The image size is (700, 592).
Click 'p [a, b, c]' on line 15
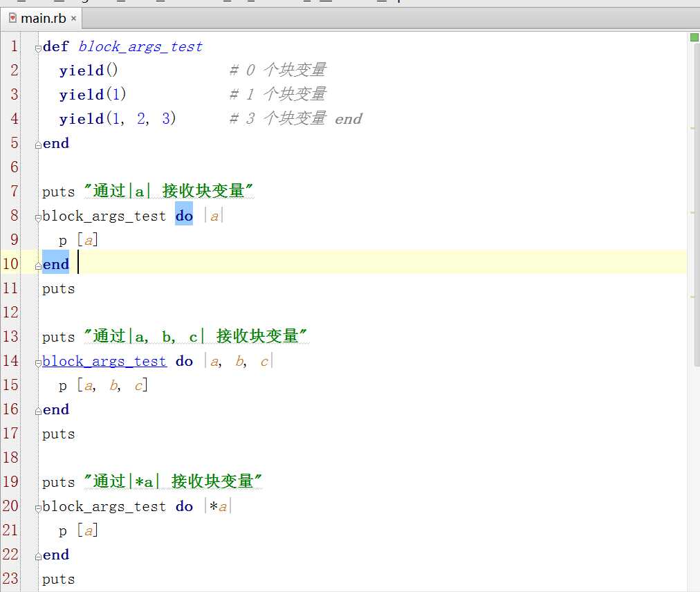pos(103,385)
